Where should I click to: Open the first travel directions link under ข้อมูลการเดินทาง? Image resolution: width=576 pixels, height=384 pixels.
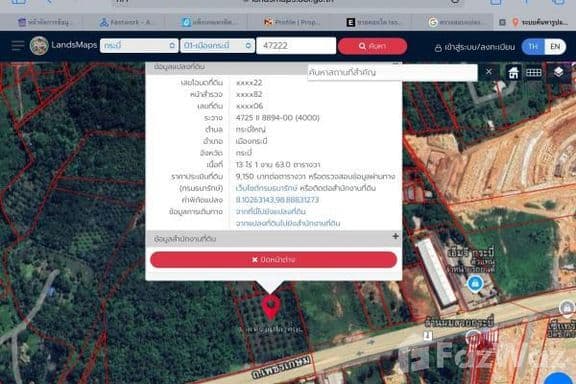(x=270, y=212)
